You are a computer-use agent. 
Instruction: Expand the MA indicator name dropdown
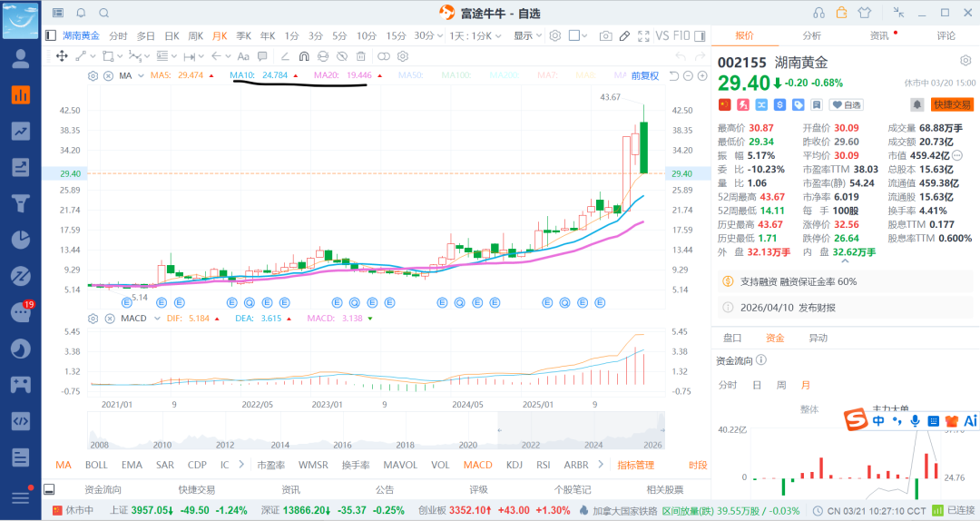141,75
